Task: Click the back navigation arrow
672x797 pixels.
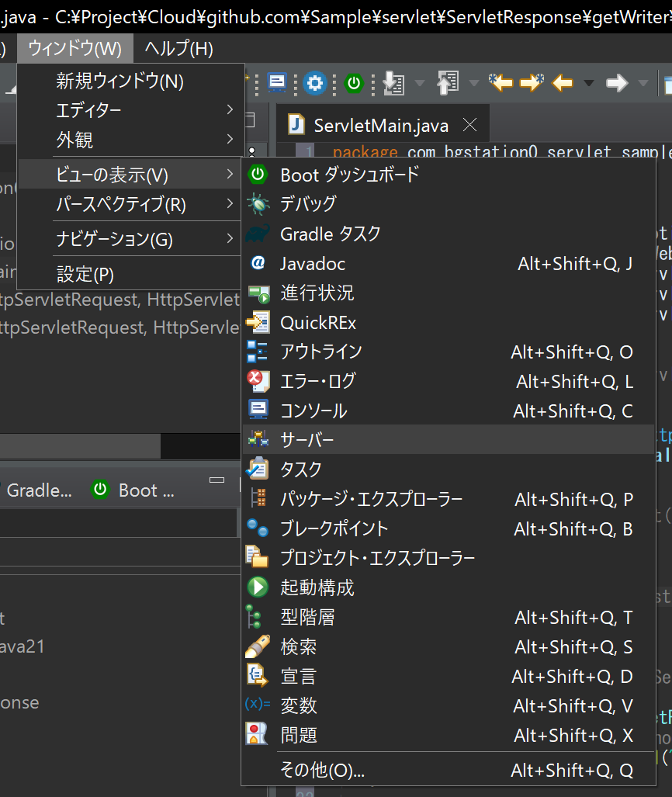Action: tap(563, 83)
